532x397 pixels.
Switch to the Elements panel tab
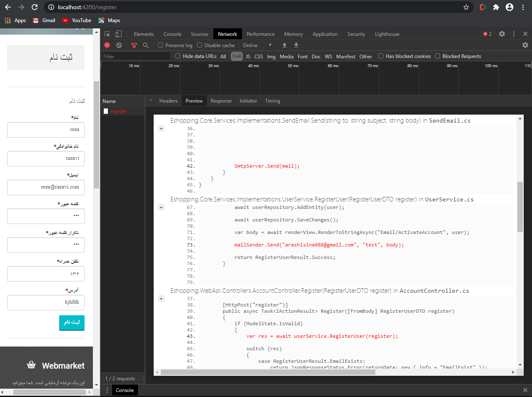tap(144, 34)
